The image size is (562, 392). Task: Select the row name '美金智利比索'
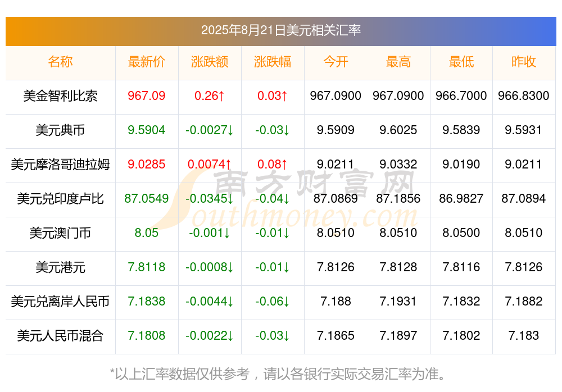60,96
